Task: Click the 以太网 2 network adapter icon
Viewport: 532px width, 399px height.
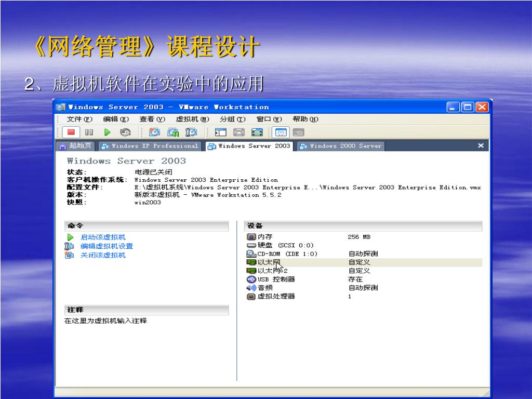Action: [251, 271]
